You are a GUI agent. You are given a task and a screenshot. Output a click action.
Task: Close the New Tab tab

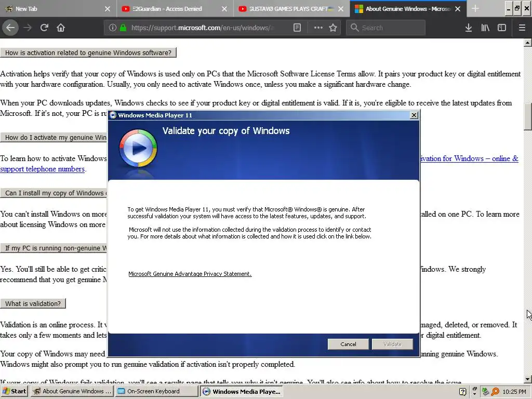(x=107, y=9)
